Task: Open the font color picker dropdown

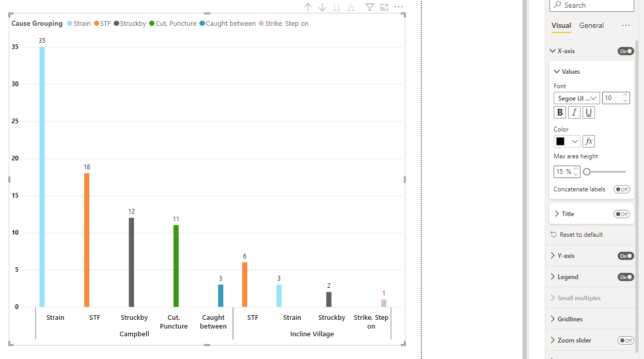Action: click(567, 141)
